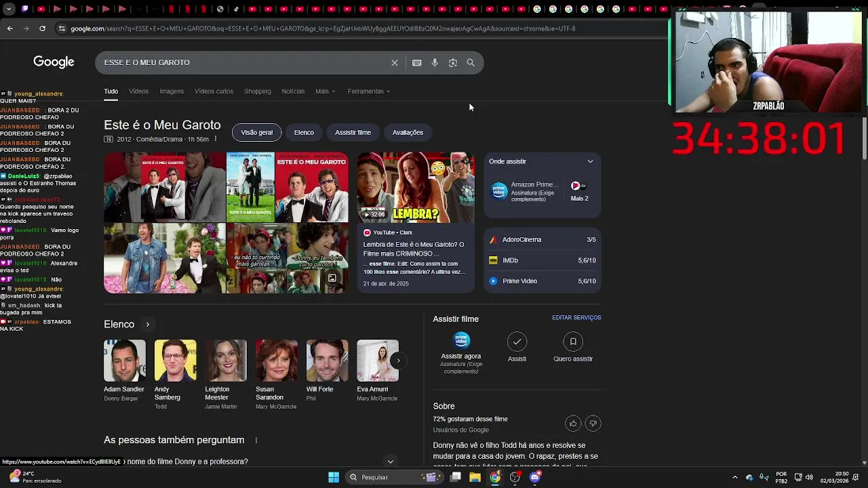The width and height of the screenshot is (868, 488).
Task: Open the image gallery icon on posters
Action: pos(332,278)
